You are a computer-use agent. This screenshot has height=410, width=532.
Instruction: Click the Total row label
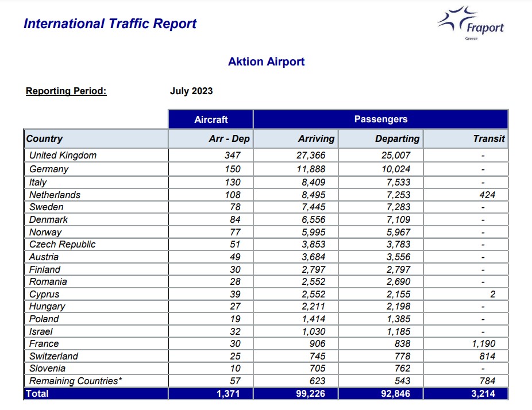pyautogui.click(x=37, y=393)
